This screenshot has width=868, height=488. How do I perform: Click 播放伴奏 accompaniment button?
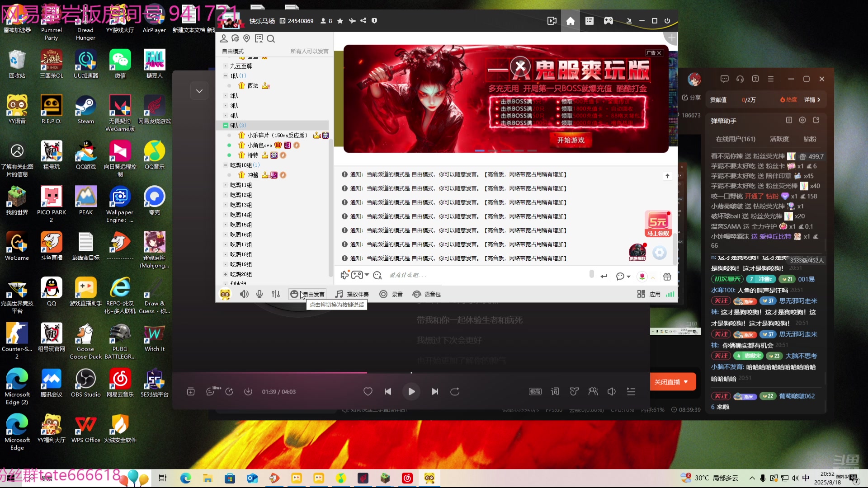click(x=352, y=294)
